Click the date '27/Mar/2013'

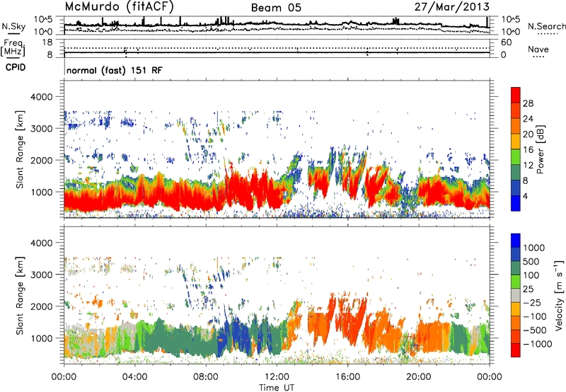point(452,7)
